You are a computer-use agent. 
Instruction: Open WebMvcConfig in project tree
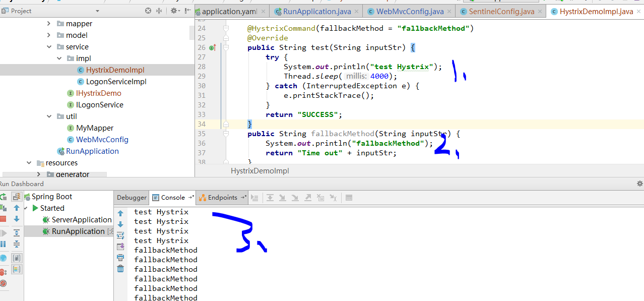pyautogui.click(x=102, y=140)
